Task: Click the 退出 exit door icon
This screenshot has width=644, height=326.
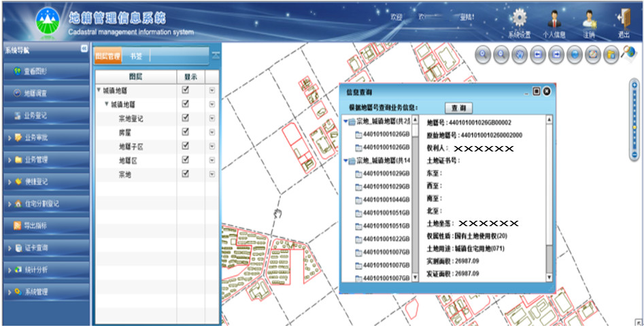Action: coord(624,20)
